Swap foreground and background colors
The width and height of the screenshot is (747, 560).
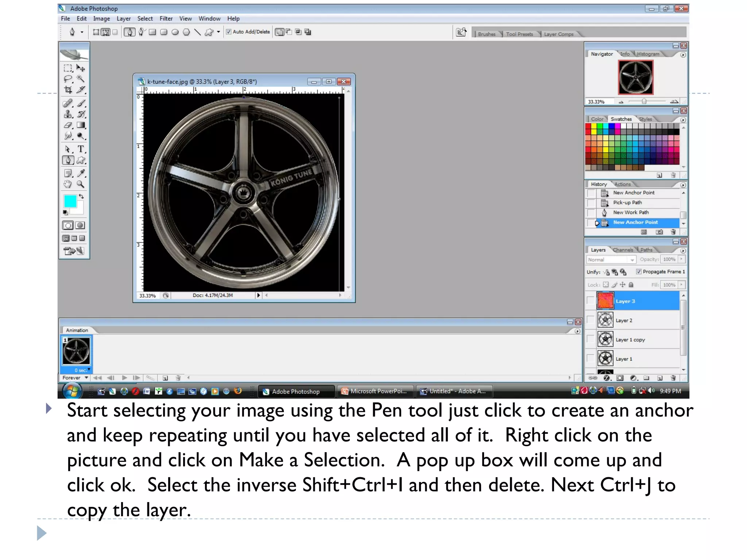click(x=81, y=197)
